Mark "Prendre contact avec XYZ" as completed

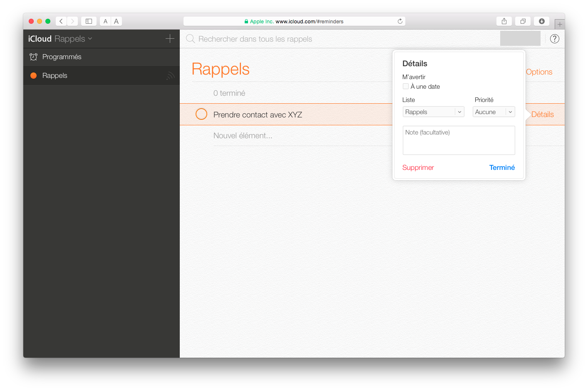[201, 114]
